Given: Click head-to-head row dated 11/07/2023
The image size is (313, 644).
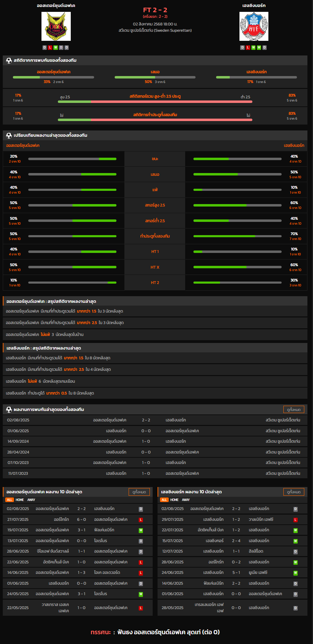Looking at the screenshot, I should pyautogui.click(x=155, y=473).
